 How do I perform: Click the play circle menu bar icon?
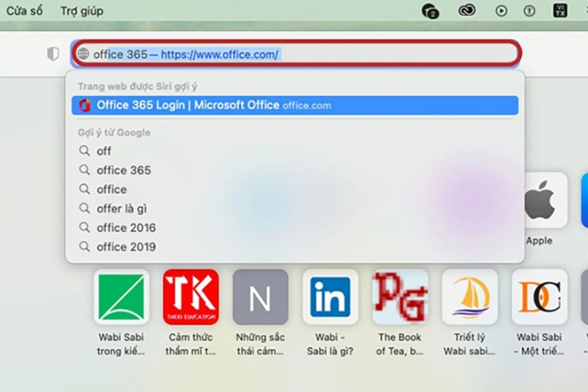point(501,11)
